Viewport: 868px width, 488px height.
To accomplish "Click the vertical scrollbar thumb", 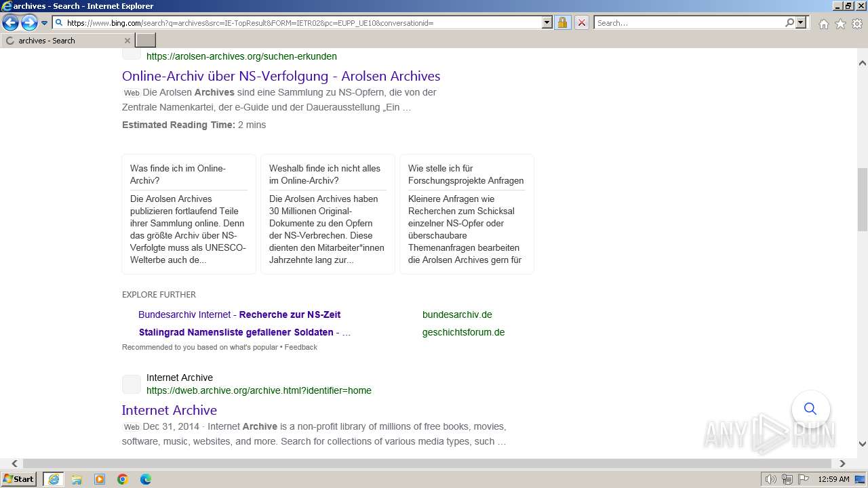I will [863, 199].
